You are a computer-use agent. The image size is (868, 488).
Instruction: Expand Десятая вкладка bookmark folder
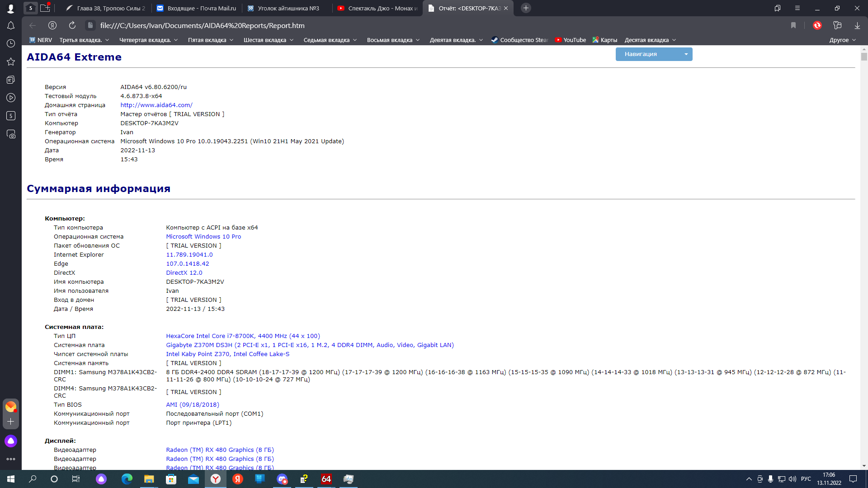tap(650, 40)
